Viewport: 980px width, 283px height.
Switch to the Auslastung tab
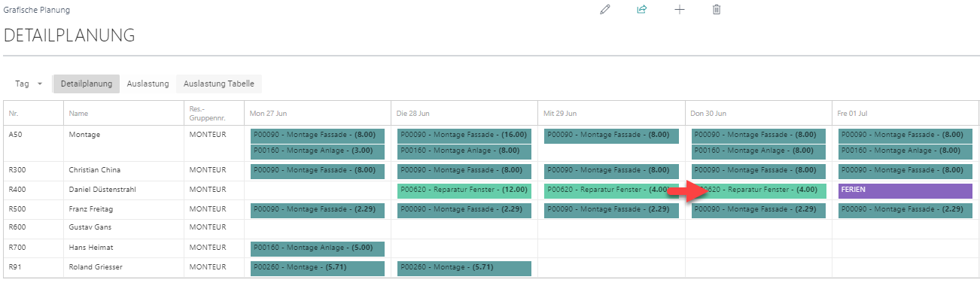(148, 84)
